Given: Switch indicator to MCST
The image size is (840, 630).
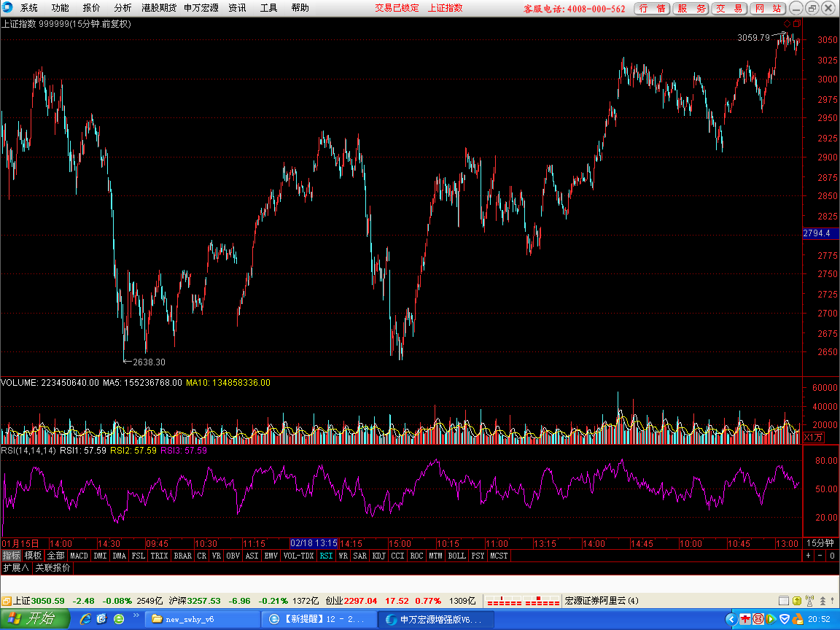Looking at the screenshot, I should 499,556.
